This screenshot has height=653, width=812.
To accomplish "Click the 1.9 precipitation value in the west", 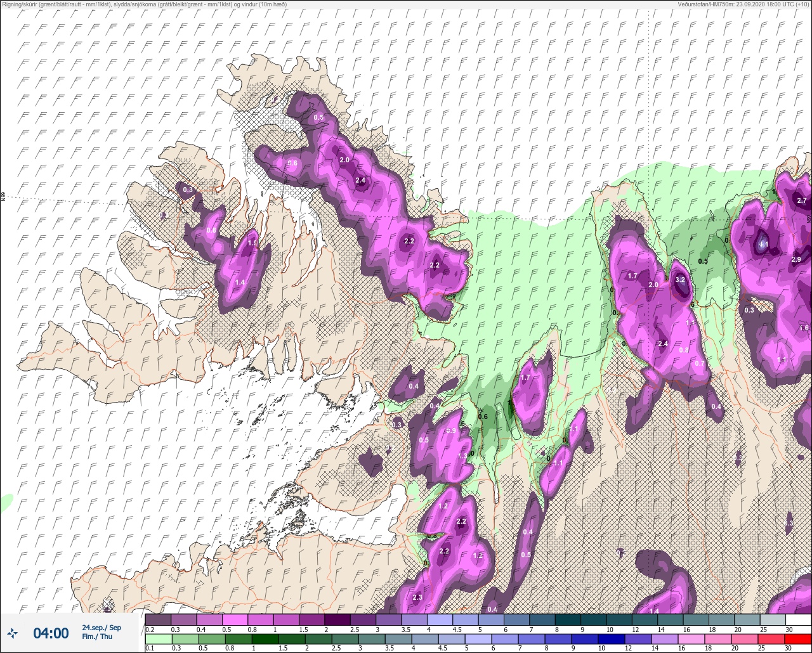I will (x=252, y=243).
